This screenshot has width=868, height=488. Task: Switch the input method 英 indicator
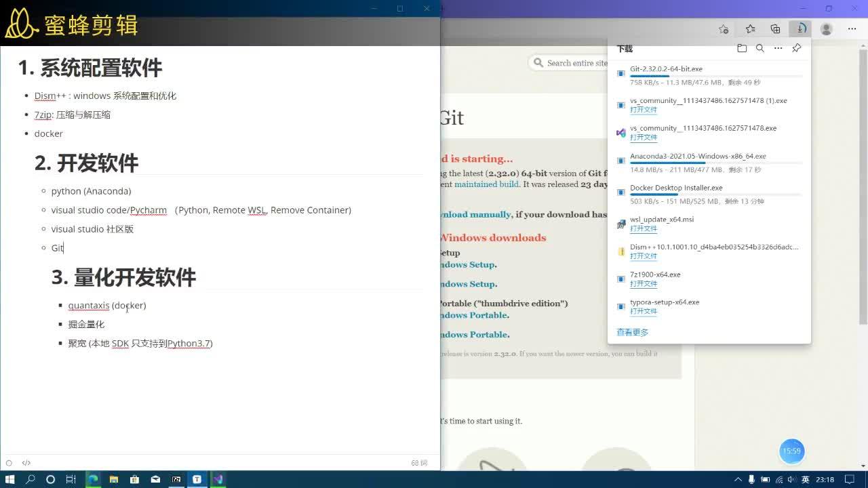(x=805, y=480)
